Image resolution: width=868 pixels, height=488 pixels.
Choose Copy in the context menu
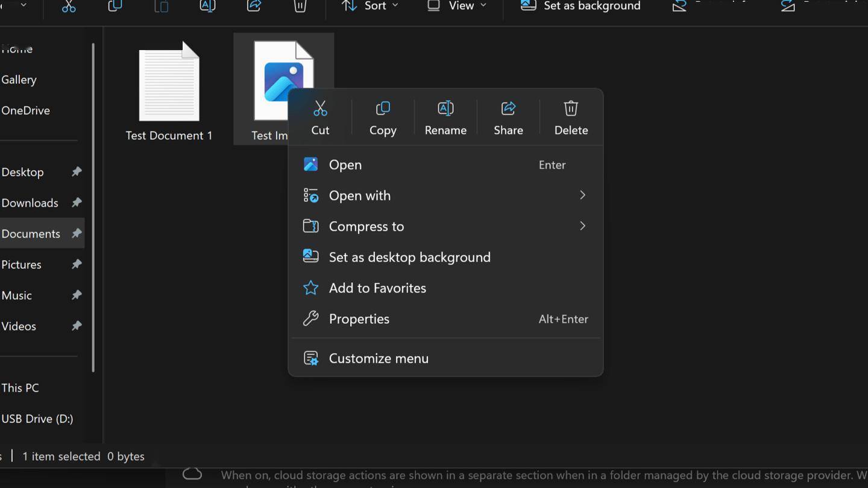coord(383,118)
